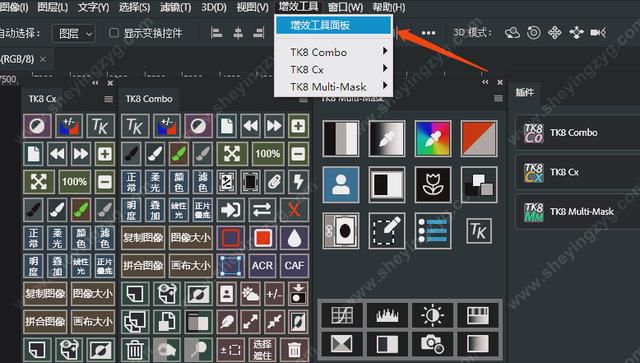This screenshot has width=640, height=363.
Task: Expand the TK8 Combo submenu arrow
Action: (x=384, y=51)
